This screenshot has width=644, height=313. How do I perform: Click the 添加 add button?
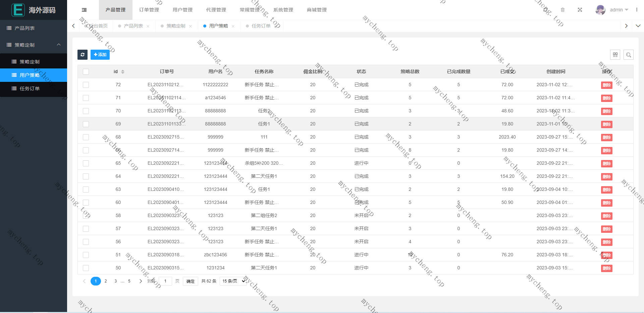[100, 55]
